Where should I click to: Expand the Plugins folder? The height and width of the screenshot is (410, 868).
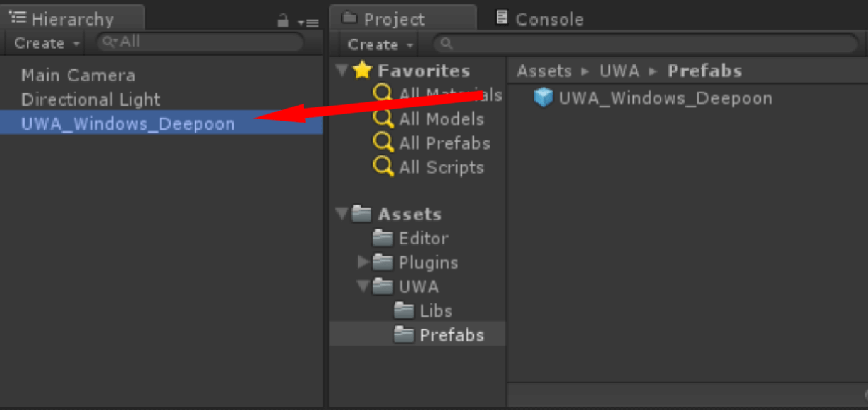pos(363,262)
